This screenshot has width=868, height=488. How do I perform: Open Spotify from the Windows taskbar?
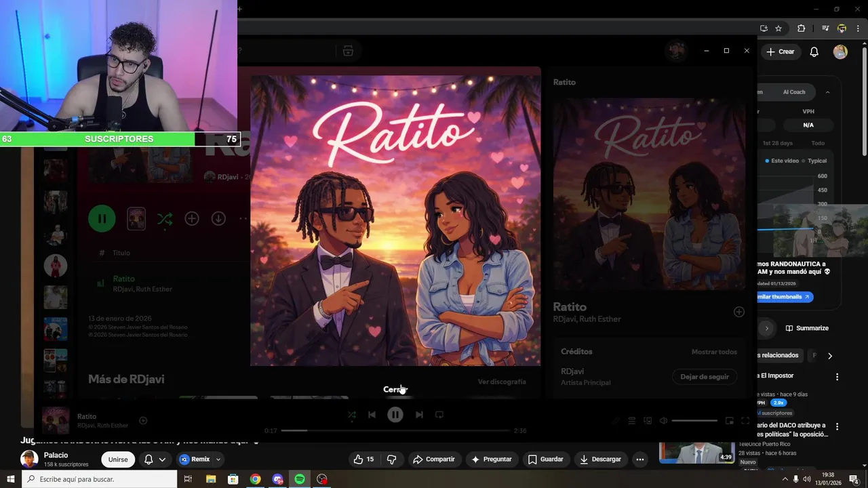[300, 479]
